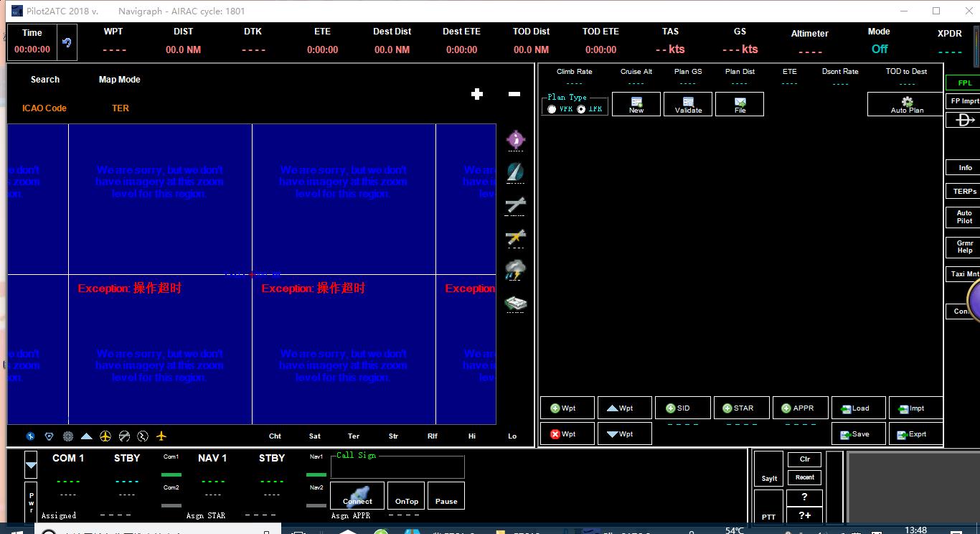Viewport: 980px width, 534px height.
Task: Click the teal radar beam icon
Action: [515, 172]
